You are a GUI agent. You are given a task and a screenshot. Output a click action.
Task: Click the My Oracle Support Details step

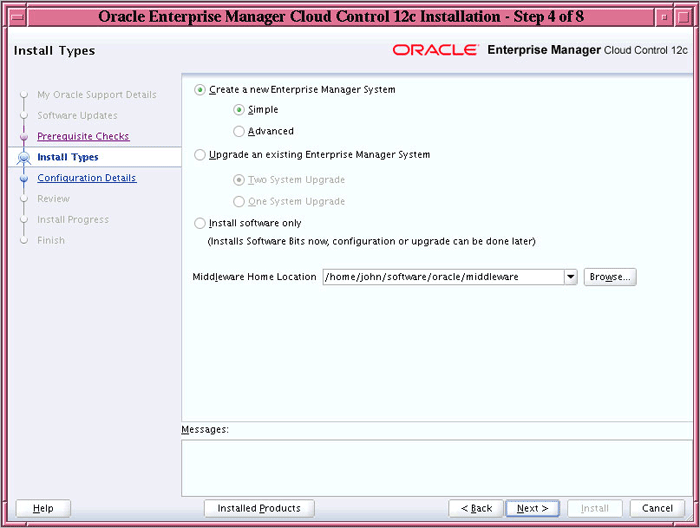[x=97, y=95]
